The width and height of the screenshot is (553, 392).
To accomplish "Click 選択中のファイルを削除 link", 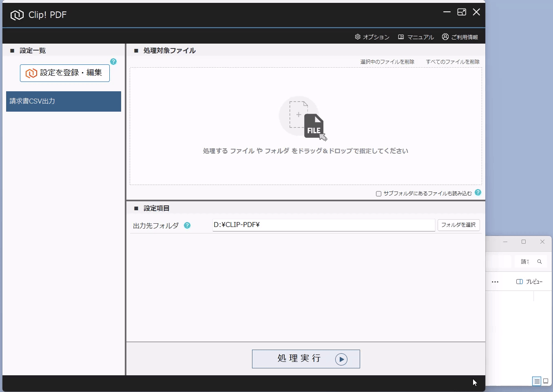I will tap(387, 62).
